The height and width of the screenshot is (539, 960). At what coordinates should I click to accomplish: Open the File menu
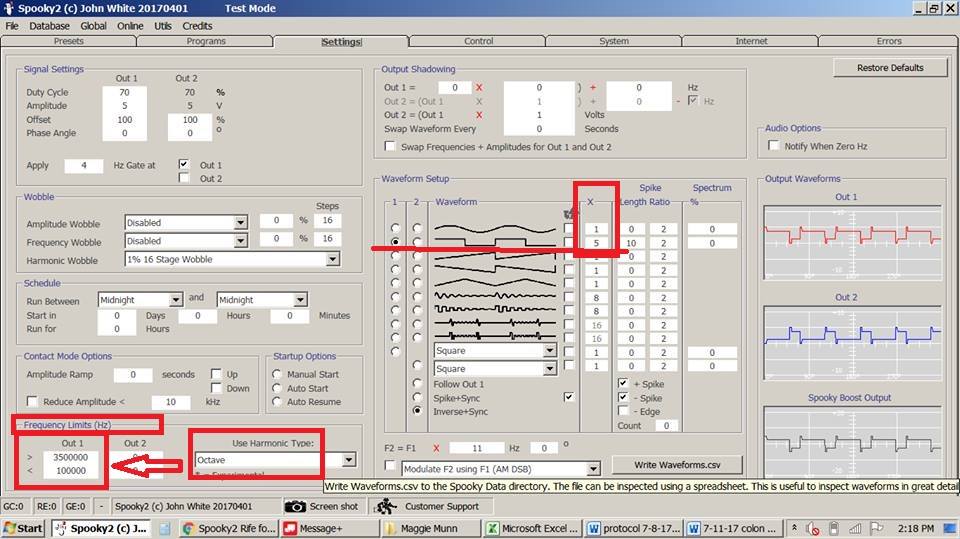[x=12, y=26]
